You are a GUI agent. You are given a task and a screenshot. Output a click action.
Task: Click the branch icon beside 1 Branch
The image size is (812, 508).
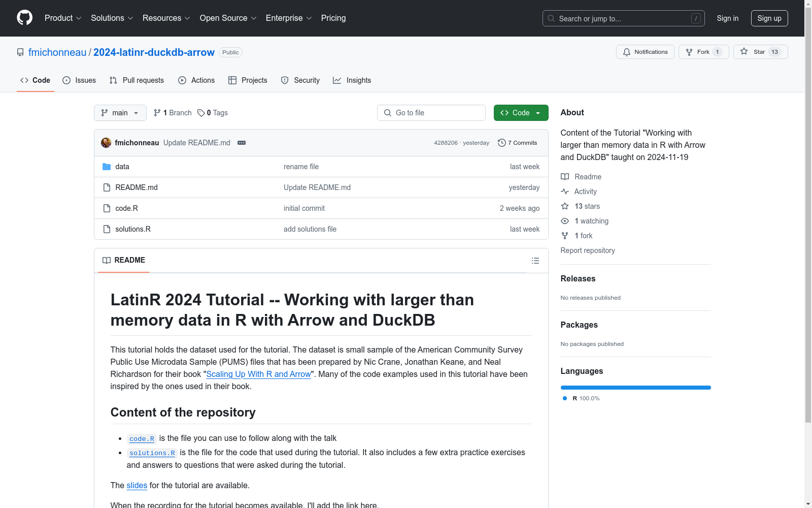pyautogui.click(x=157, y=113)
